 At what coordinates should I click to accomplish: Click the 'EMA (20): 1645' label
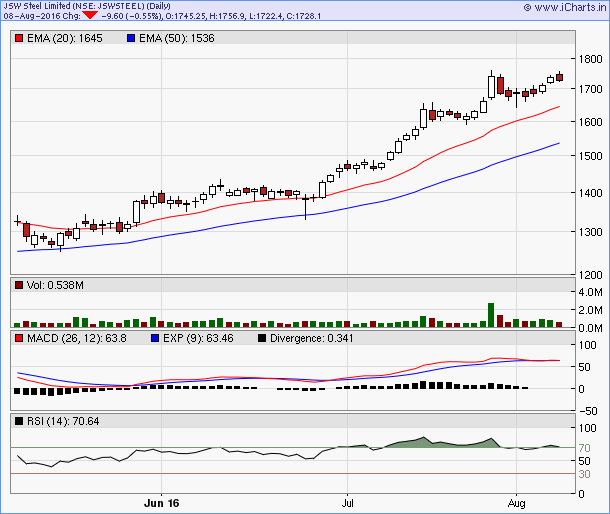pyautogui.click(x=65, y=38)
